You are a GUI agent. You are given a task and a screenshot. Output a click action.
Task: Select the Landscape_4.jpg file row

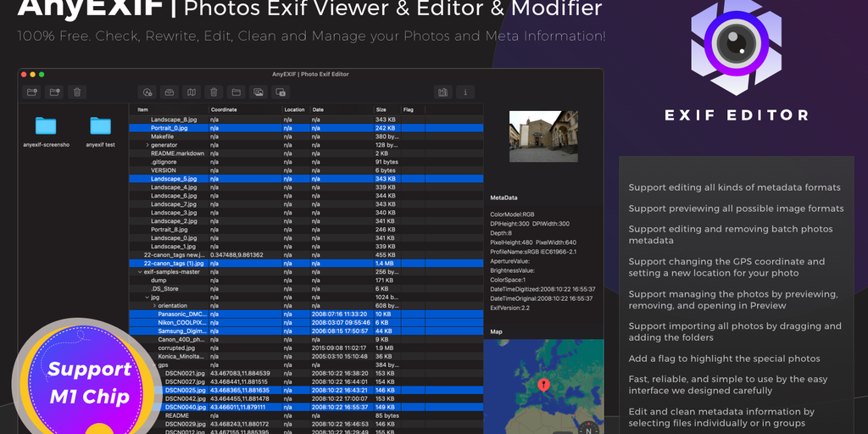(x=173, y=187)
